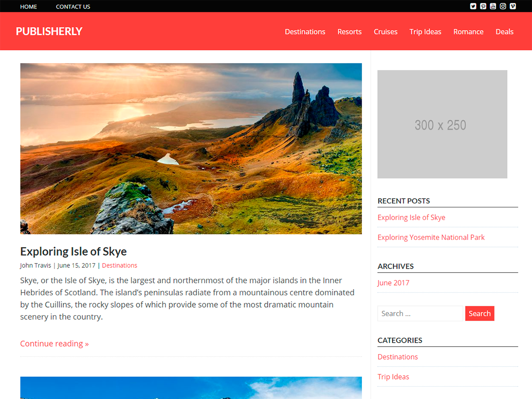The height and width of the screenshot is (399, 532).
Task: Open the June 2017 archive
Action: pyautogui.click(x=393, y=282)
